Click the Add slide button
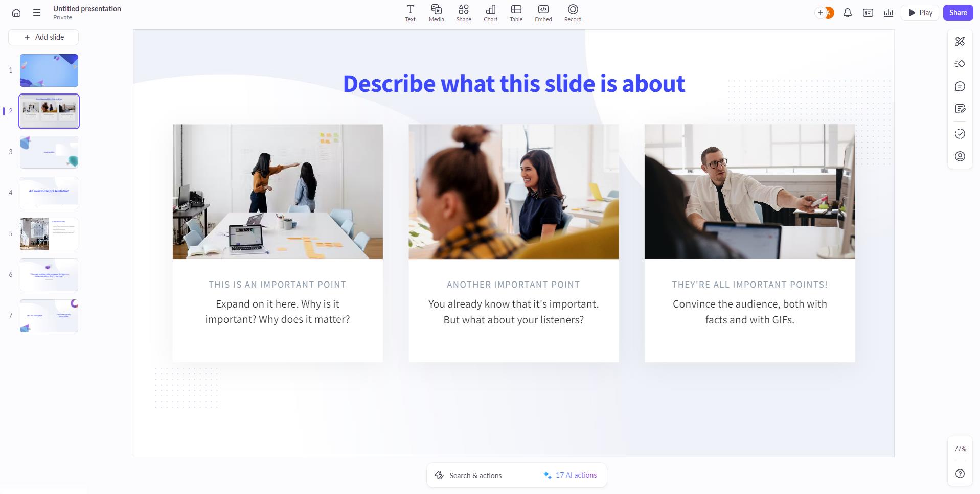Screen dimensions: 980x494 [43, 37]
